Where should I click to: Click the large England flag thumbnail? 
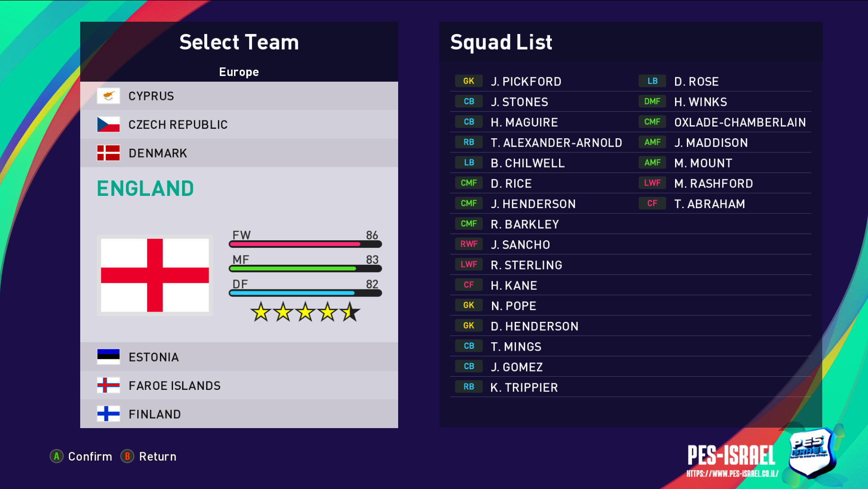tap(155, 275)
